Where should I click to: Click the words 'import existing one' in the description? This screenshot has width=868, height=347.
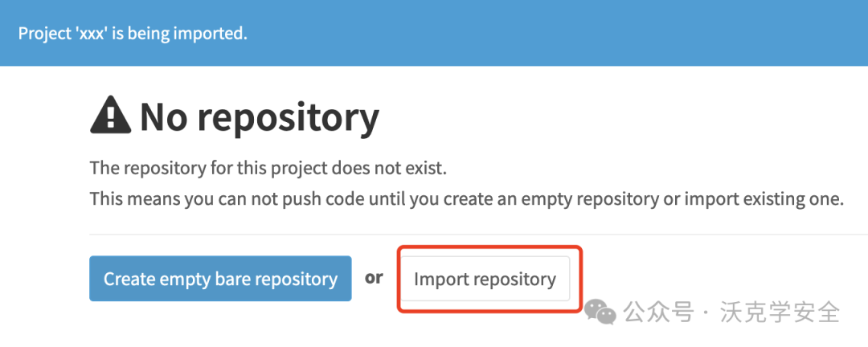pos(764,198)
